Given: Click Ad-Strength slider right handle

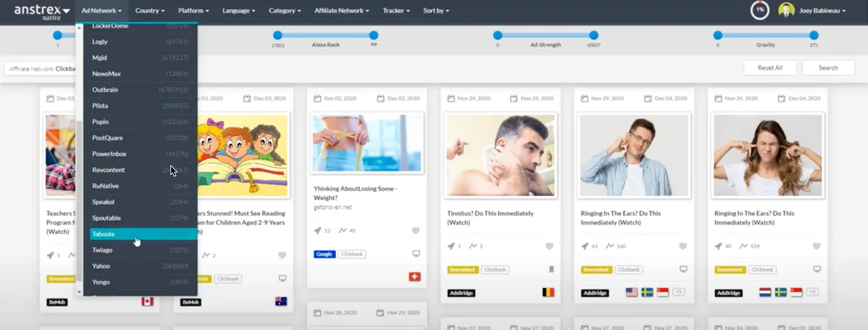Looking at the screenshot, I should pyautogui.click(x=593, y=35).
